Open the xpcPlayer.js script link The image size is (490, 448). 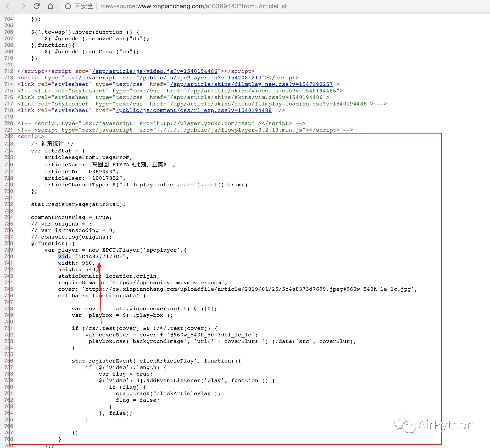click(x=200, y=78)
